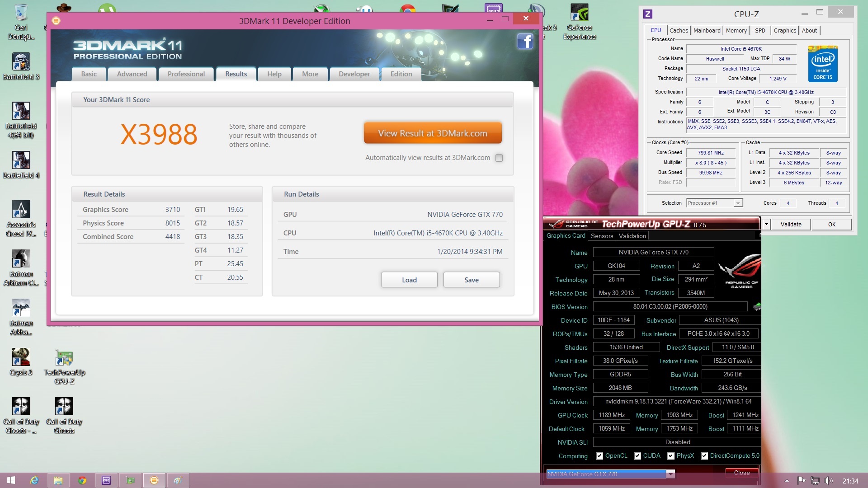Switch to GPU-Z graphics card taskbar icon
Image resolution: width=868 pixels, height=488 pixels.
130,480
